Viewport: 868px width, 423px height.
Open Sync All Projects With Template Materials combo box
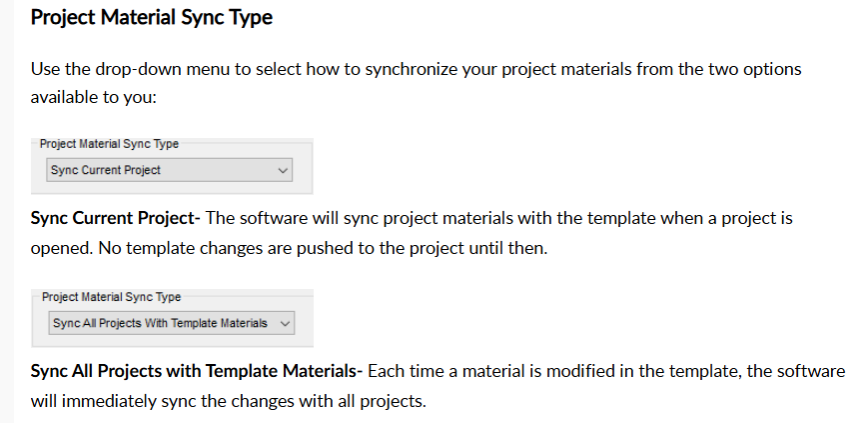171,323
